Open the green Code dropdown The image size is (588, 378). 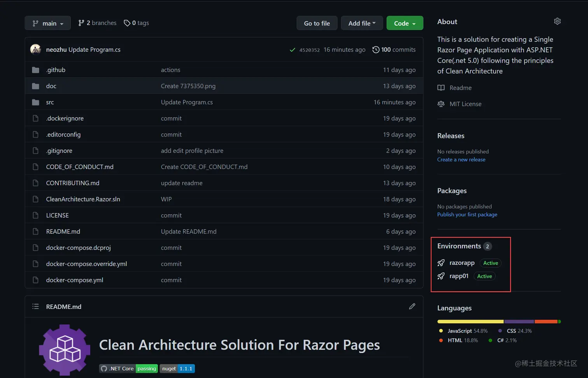[405, 23]
